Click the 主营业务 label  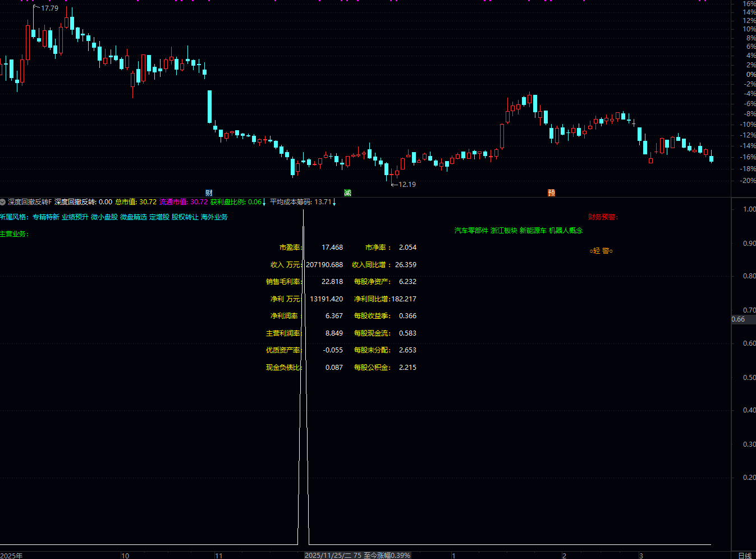pos(14,234)
